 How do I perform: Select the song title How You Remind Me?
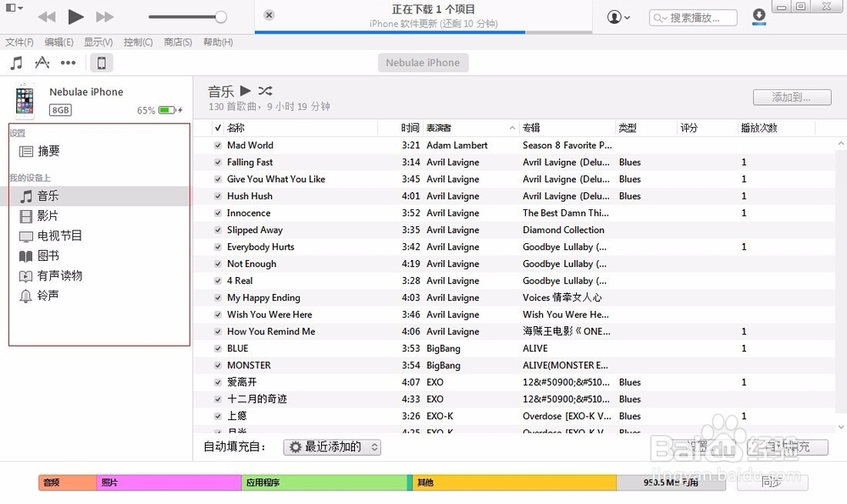(x=271, y=332)
